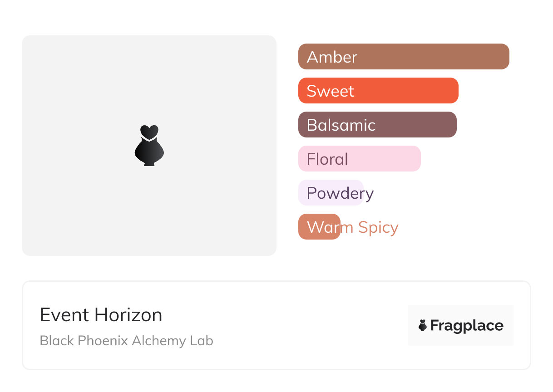
Task: Click the "Sweet" text label
Action: click(330, 91)
